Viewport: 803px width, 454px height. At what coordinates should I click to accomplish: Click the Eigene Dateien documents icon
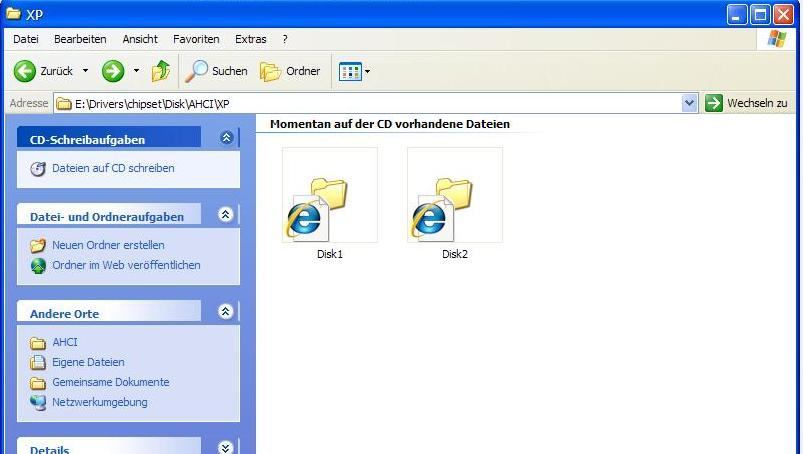point(37,362)
